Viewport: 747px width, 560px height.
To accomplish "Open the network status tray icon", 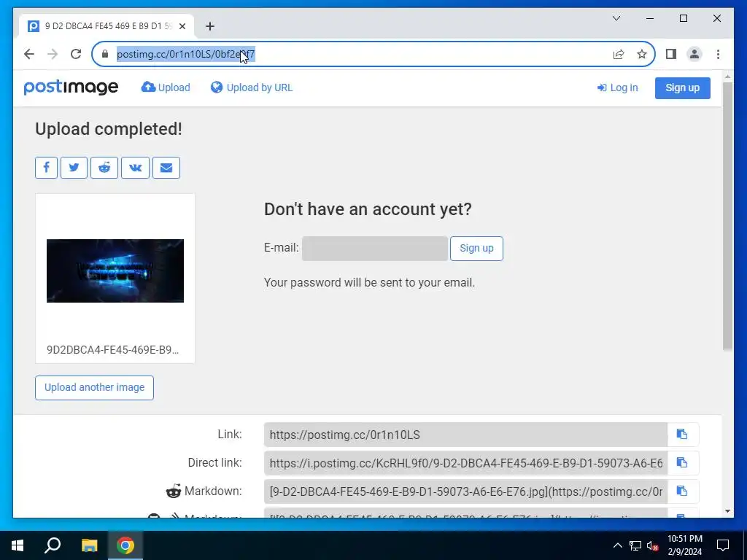I will pyautogui.click(x=635, y=545).
